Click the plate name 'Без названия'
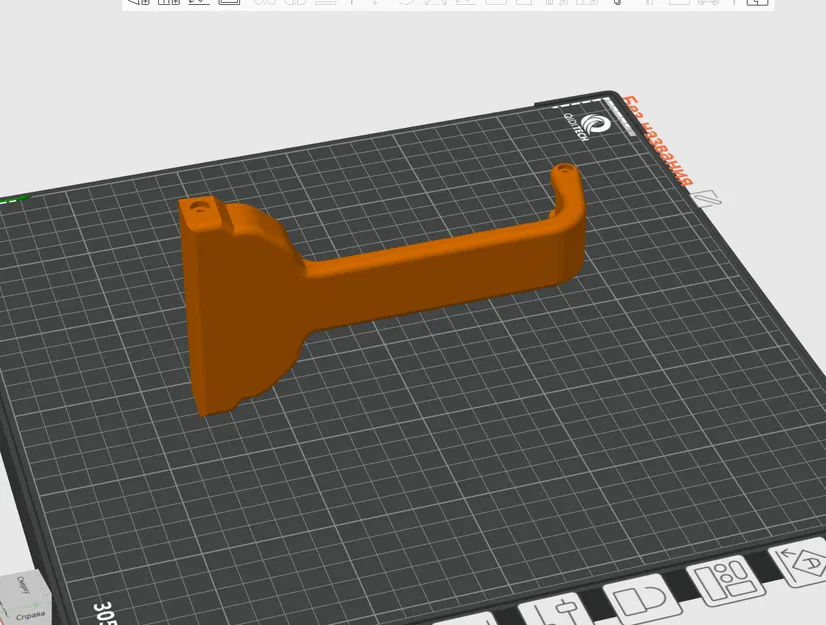The image size is (826, 625). point(657,141)
